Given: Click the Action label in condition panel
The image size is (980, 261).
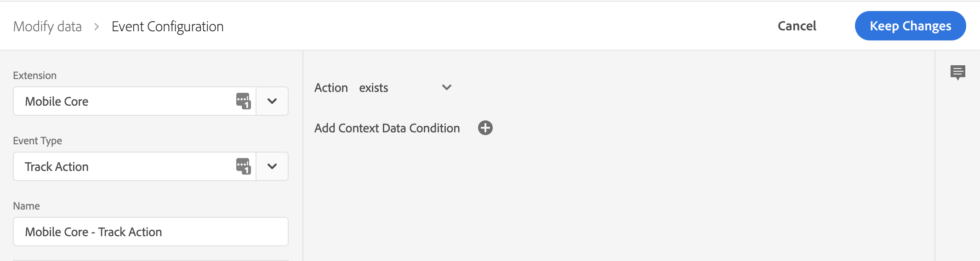Looking at the screenshot, I should pos(331,88).
